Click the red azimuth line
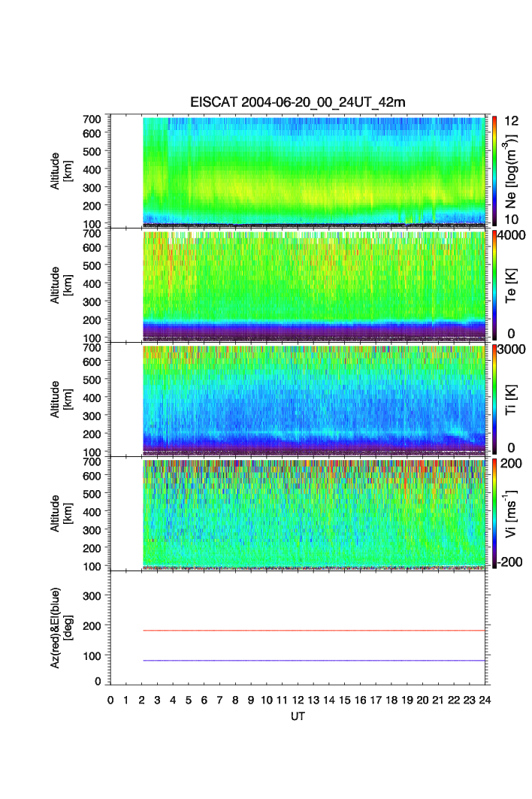532x799 pixels. coord(313,631)
